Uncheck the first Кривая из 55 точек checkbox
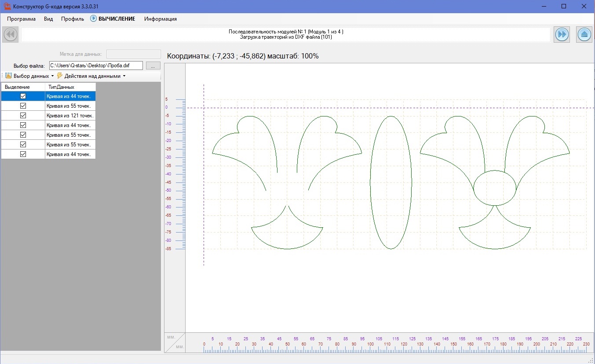Image resolution: width=595 pixels, height=364 pixels. click(23, 106)
